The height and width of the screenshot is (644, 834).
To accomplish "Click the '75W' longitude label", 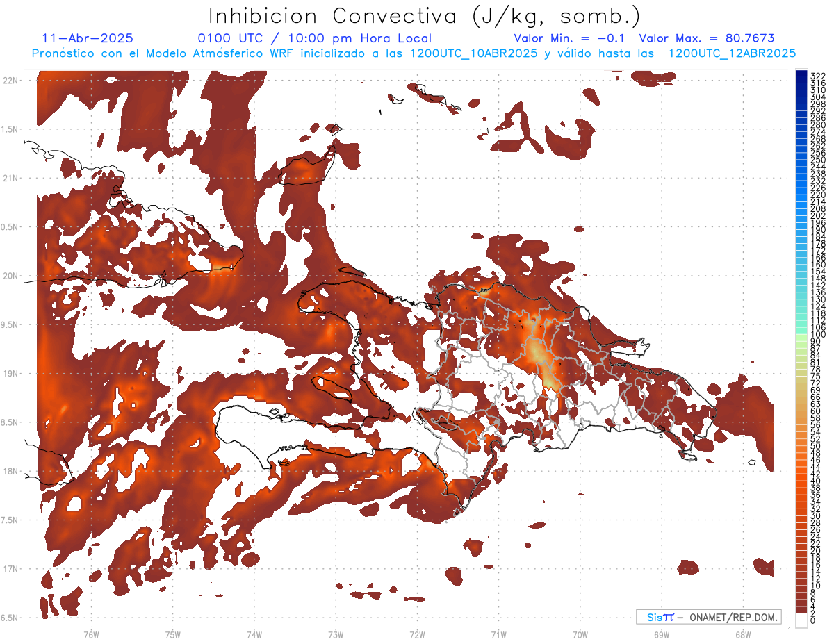I will coord(173,634).
